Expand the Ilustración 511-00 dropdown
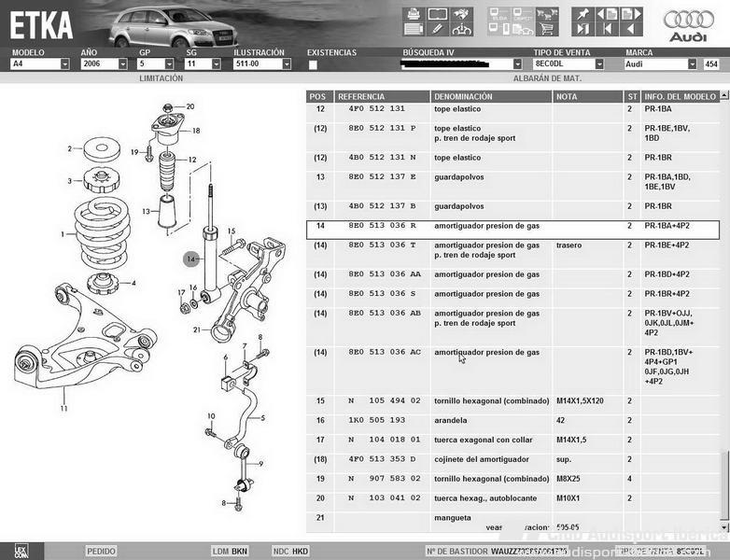 (287, 63)
